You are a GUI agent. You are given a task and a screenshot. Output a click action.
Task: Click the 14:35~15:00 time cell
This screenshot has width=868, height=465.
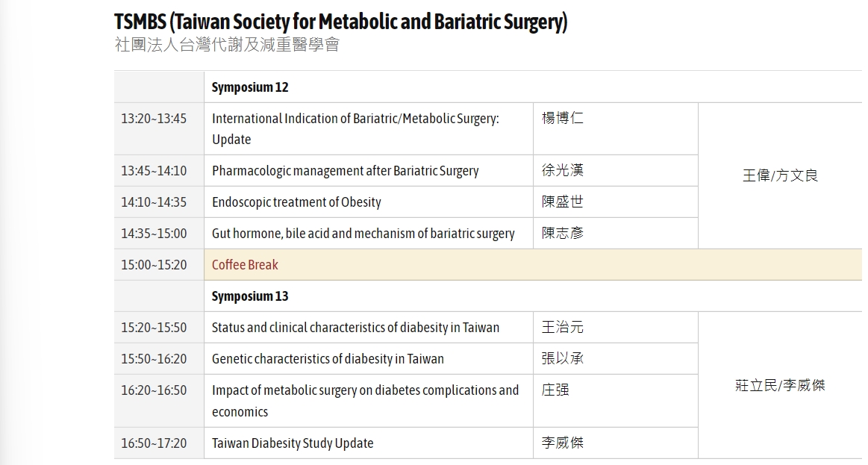[154, 234]
